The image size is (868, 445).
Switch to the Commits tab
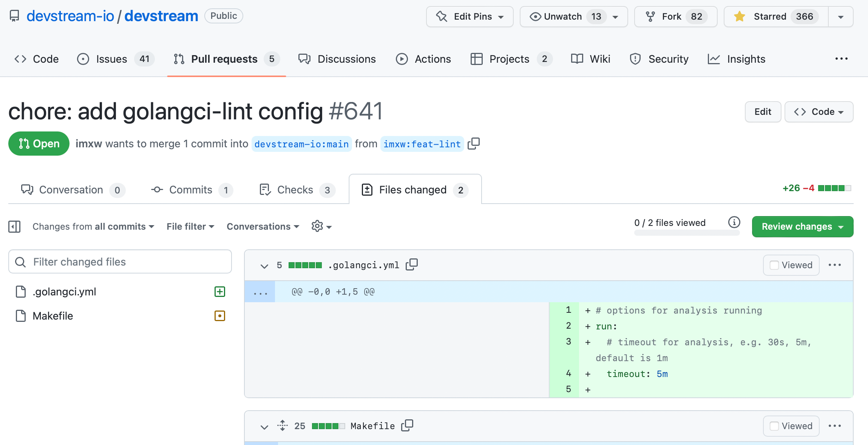(191, 190)
